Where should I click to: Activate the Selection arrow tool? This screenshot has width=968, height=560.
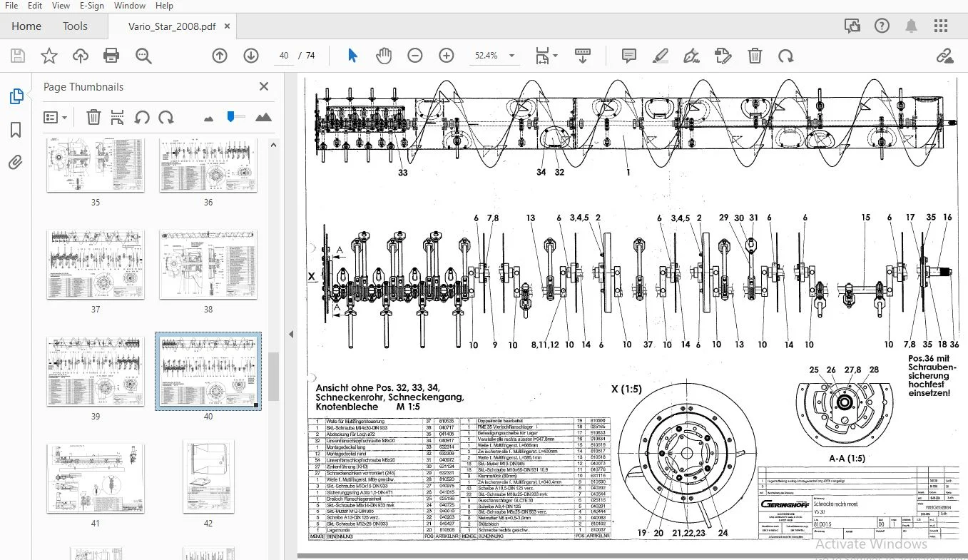coord(352,56)
